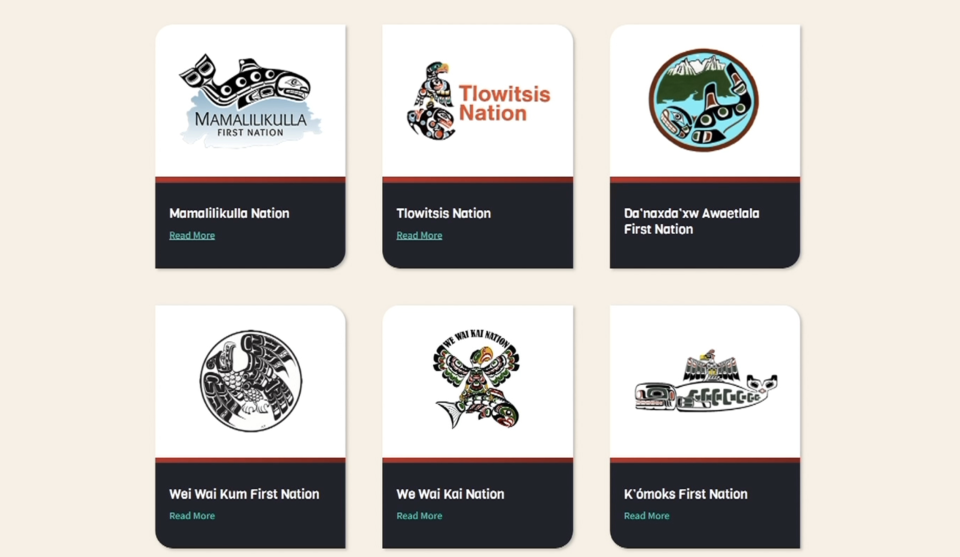Click the curved We Wai Kai Nation logo lettering
Viewport: 960px width, 557px height.
pos(476,337)
